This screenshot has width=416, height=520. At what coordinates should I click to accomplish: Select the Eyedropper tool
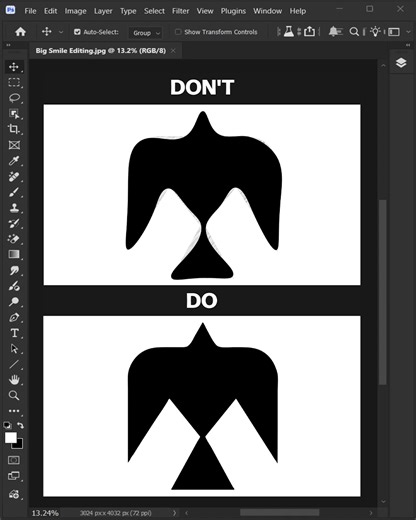click(14, 161)
